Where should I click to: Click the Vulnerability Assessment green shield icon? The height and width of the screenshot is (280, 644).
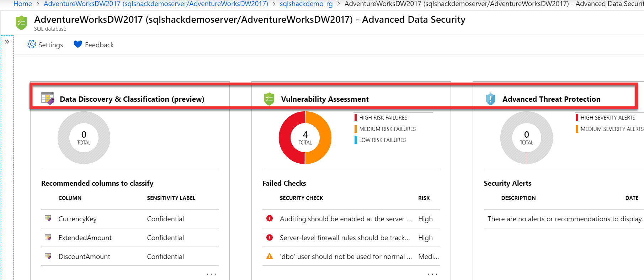point(269,99)
